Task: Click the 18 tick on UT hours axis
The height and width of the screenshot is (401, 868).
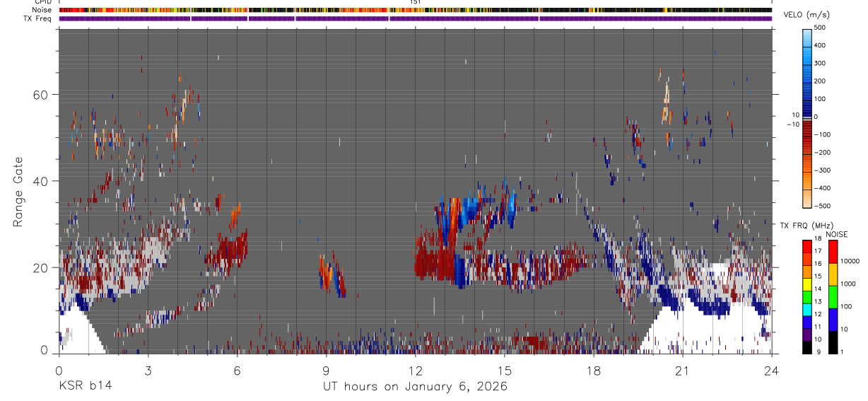Action: click(594, 370)
